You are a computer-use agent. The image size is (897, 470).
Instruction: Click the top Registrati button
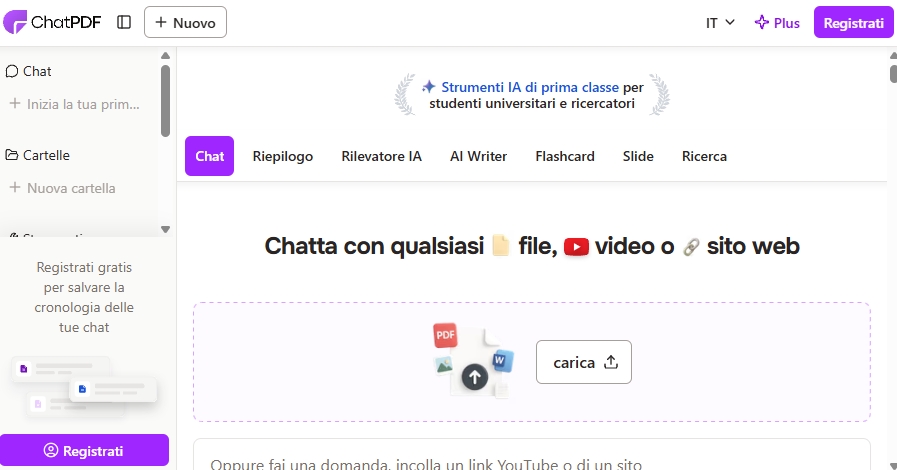[853, 23]
